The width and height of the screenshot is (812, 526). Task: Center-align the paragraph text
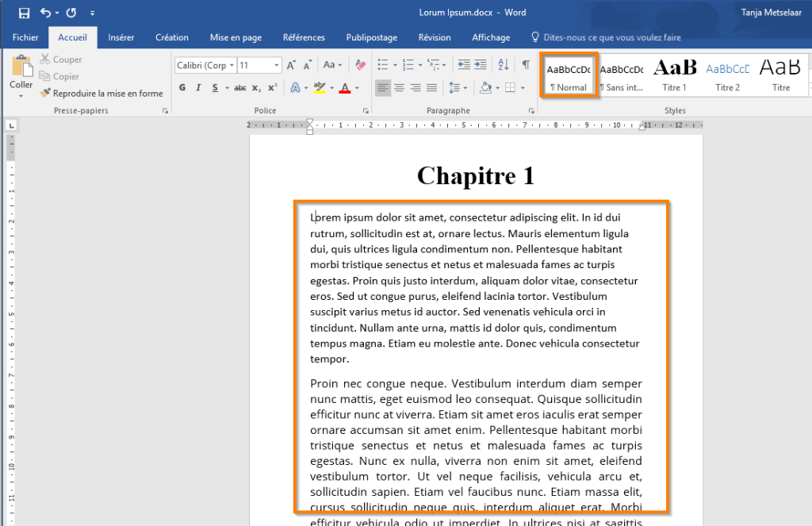[400, 87]
